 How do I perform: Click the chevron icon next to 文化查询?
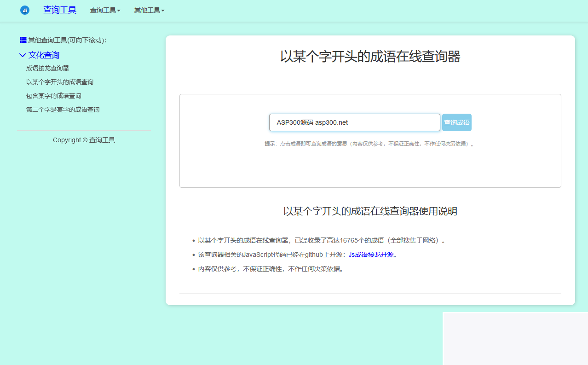[x=23, y=55]
